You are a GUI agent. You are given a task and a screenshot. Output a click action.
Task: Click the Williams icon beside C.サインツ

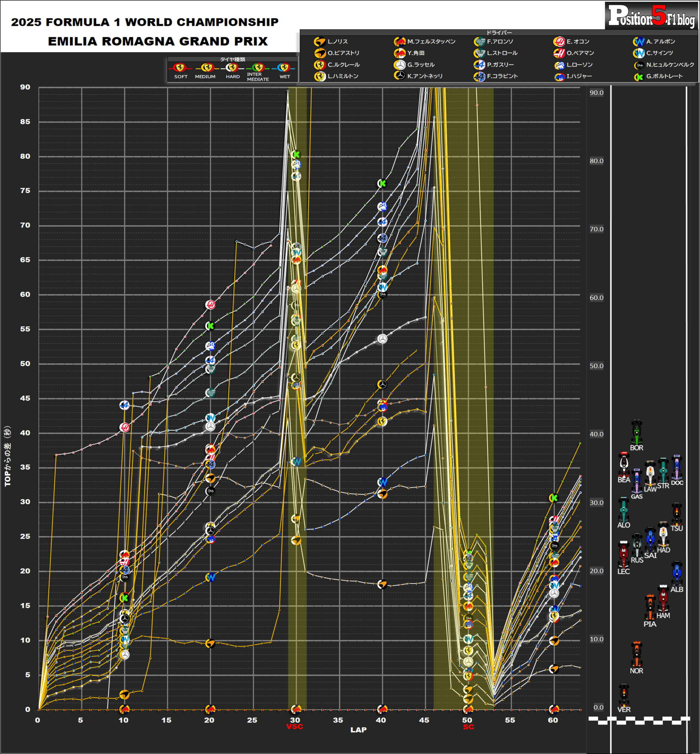(x=639, y=53)
